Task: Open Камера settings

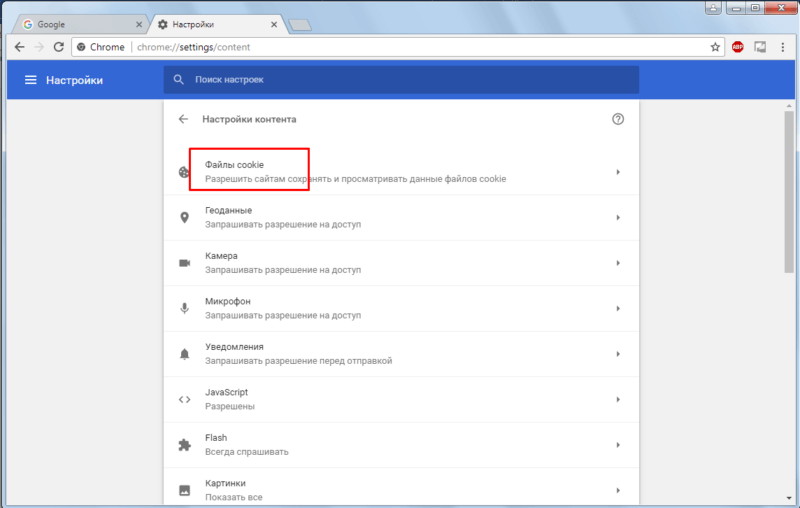Action: click(x=401, y=263)
